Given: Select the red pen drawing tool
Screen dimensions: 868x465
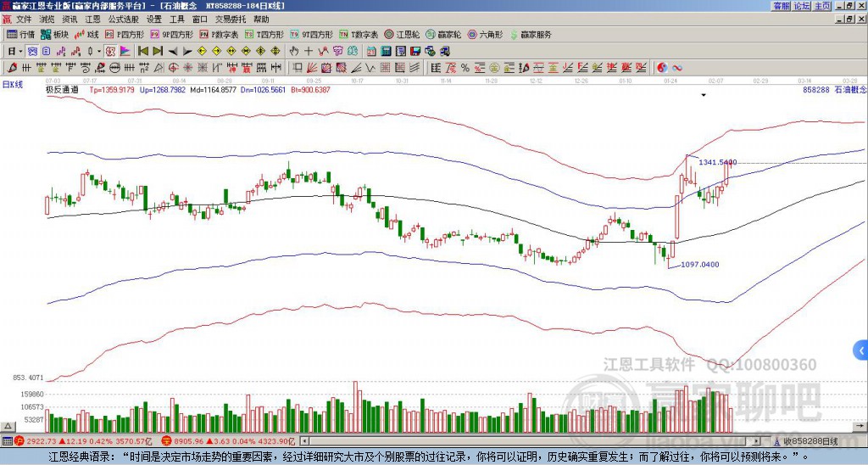Looking at the screenshot, I should [12, 68].
